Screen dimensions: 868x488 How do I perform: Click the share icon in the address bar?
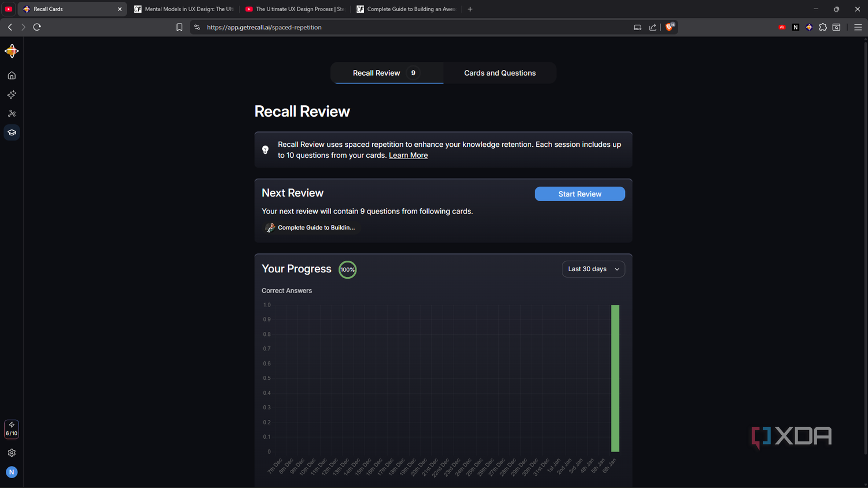click(x=653, y=27)
